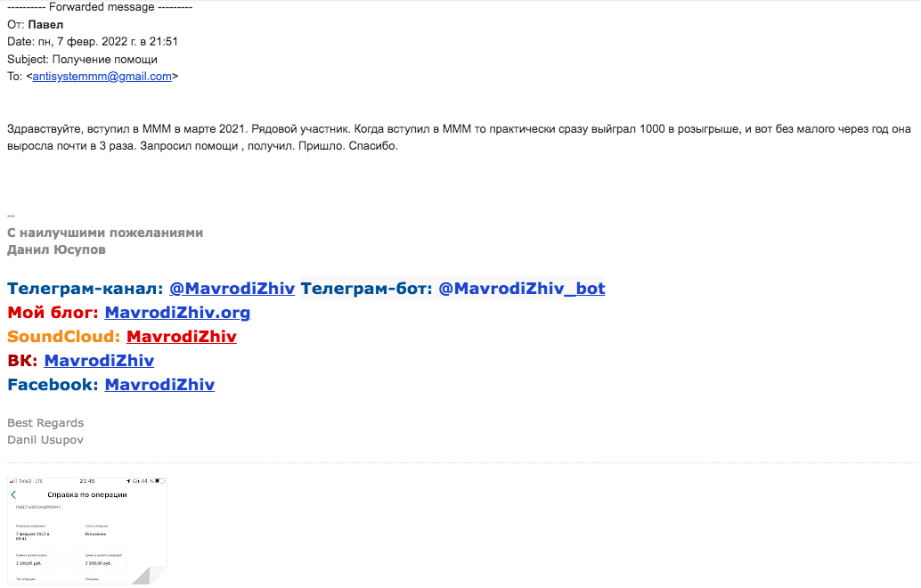
Task: Click the Best Regards signature text
Action: click(45, 423)
